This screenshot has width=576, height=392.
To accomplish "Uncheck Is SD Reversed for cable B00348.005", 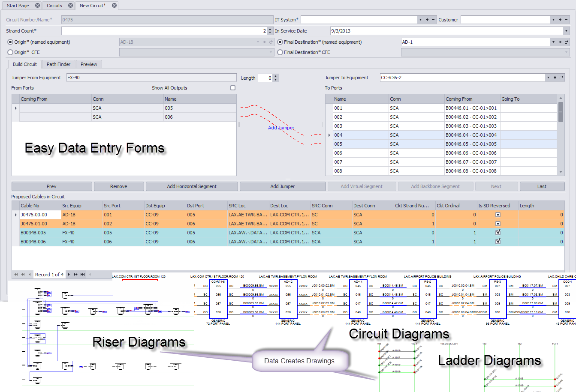I will (498, 233).
